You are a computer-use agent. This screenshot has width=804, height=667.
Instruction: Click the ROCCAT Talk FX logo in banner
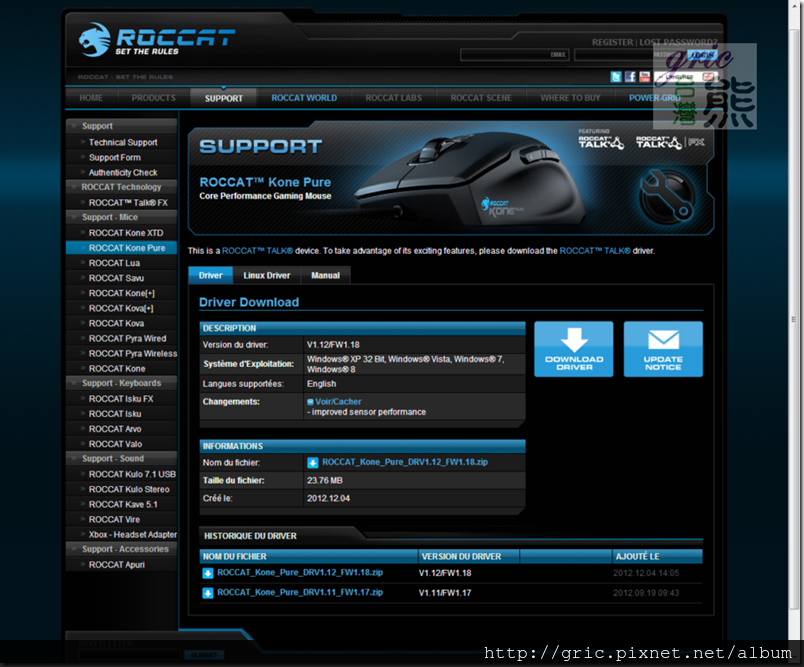[670, 143]
